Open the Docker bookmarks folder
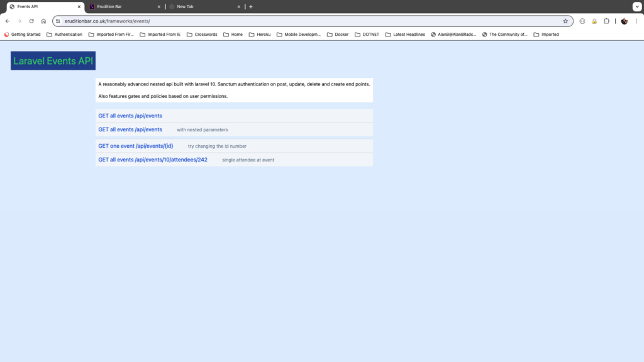The image size is (644, 362). (x=338, y=35)
